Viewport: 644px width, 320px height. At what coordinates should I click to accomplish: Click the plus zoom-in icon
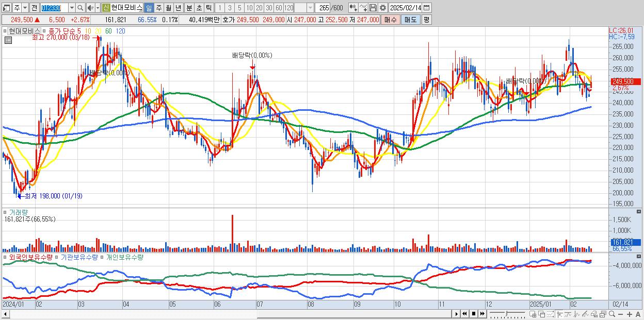click(x=629, y=314)
